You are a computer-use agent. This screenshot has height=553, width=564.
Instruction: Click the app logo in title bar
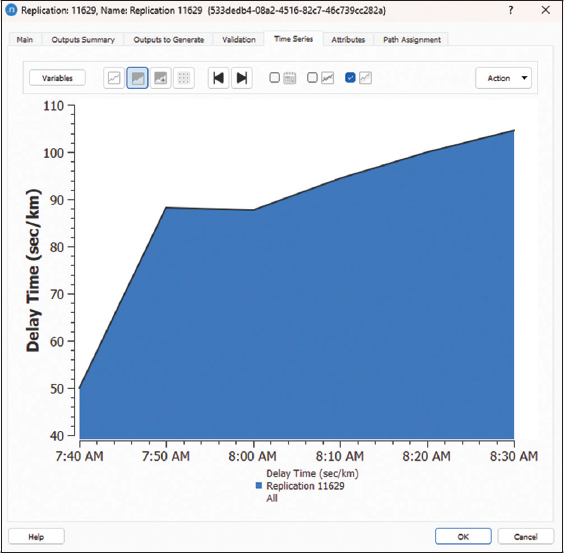click(x=11, y=10)
